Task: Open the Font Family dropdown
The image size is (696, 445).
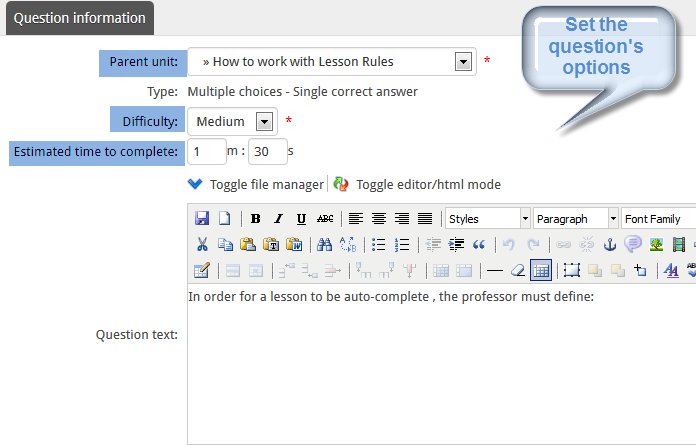Action: coord(659,218)
